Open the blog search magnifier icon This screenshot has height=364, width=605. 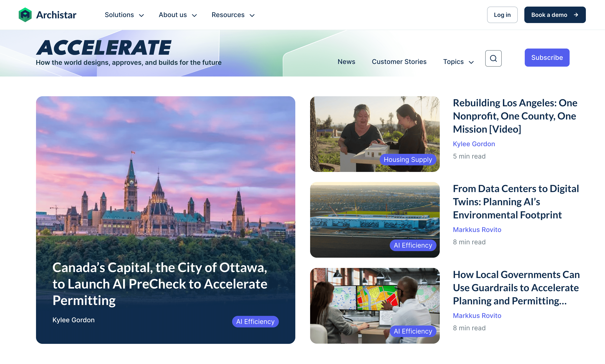pyautogui.click(x=493, y=58)
